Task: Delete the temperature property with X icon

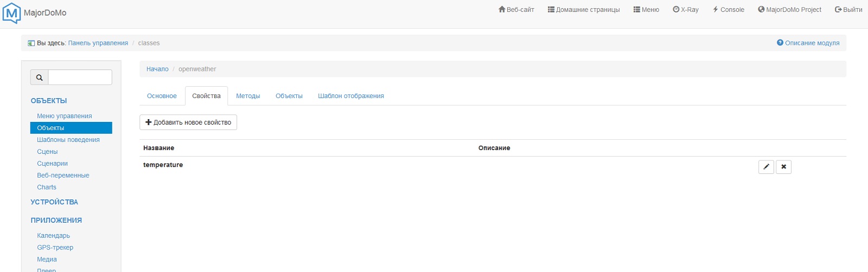Action: [783, 167]
